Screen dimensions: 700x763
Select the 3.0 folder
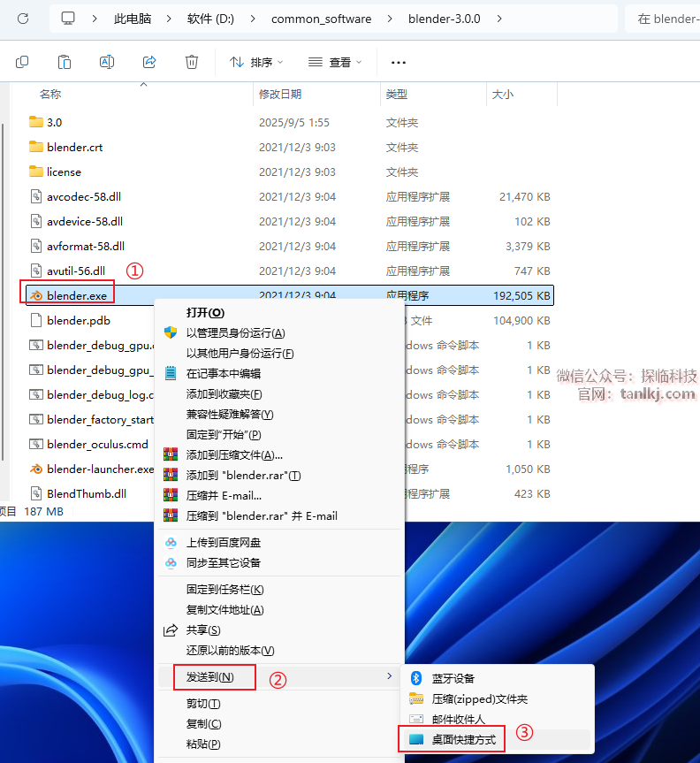pyautogui.click(x=54, y=122)
